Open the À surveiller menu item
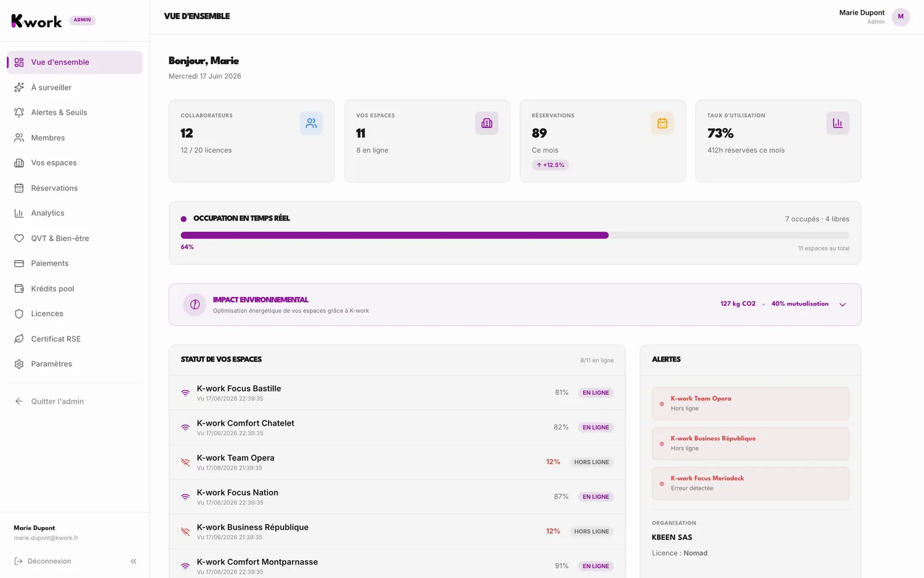The height and width of the screenshot is (578, 924). (75, 88)
